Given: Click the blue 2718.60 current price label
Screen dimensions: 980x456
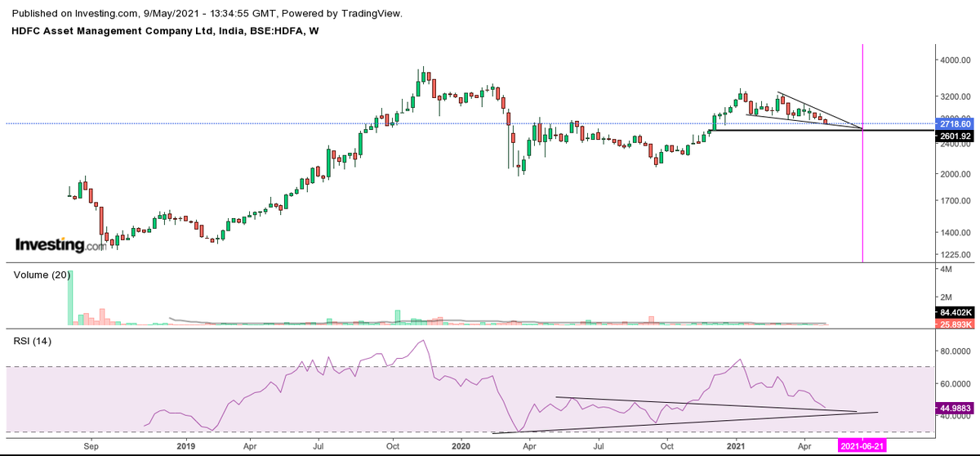Looking at the screenshot, I should click(956, 124).
